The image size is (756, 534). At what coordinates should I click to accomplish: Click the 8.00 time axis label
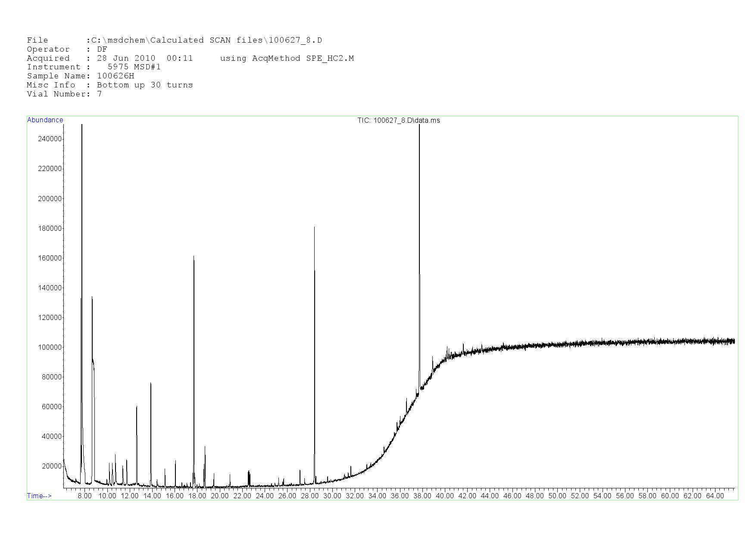84,496
